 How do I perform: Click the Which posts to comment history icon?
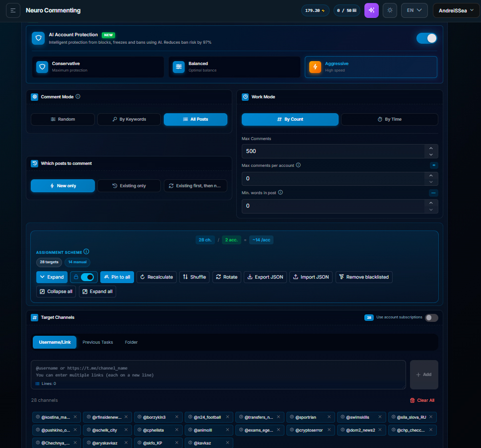(35, 163)
